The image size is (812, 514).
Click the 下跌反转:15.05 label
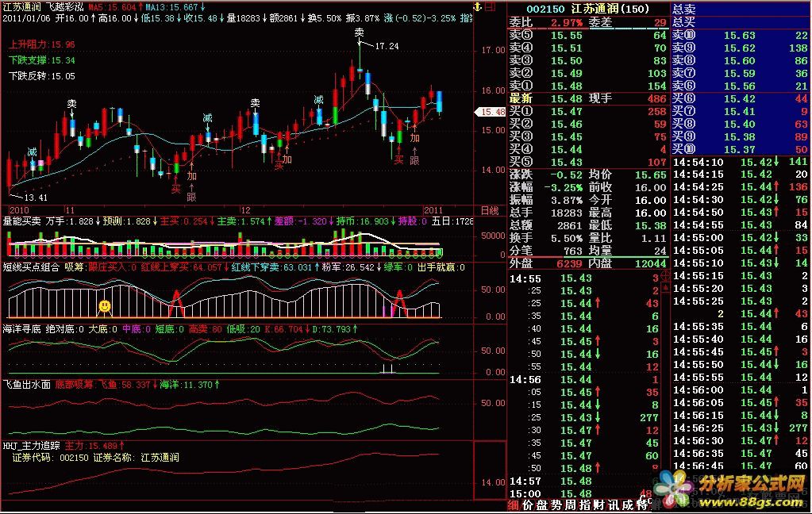(42, 76)
